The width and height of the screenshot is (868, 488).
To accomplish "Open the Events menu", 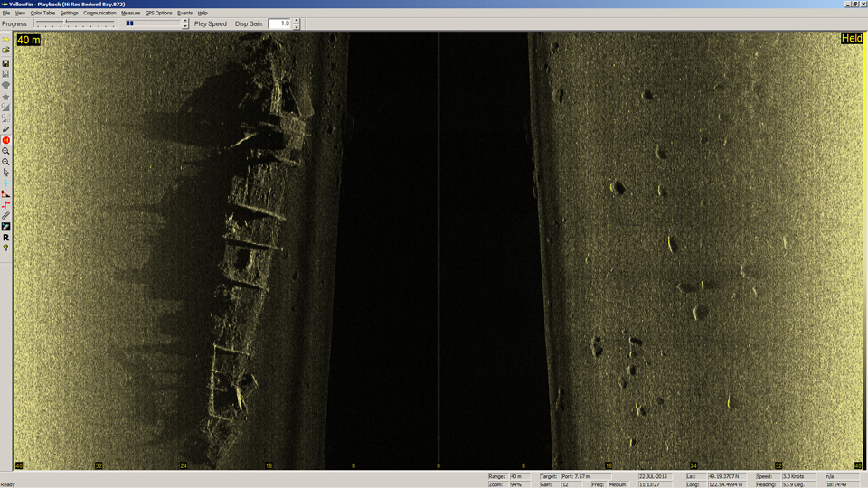I will tap(184, 13).
